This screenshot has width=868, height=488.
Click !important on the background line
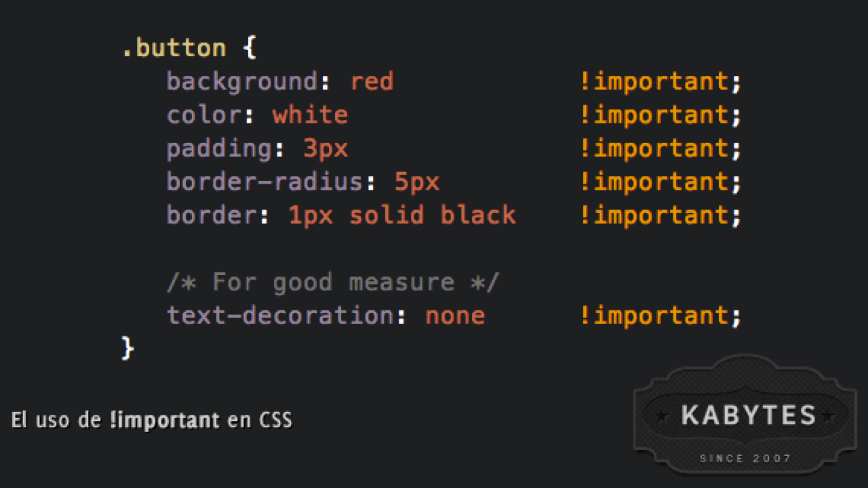(654, 82)
